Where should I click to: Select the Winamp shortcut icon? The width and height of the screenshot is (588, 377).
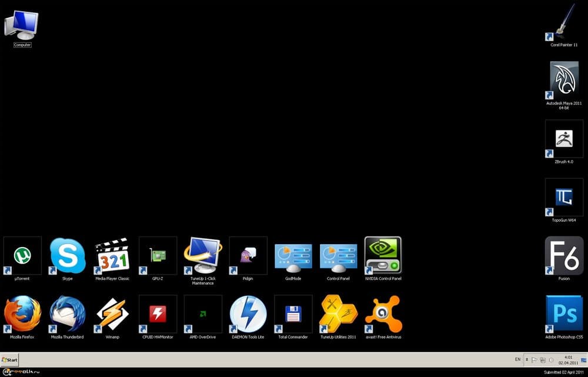(112, 314)
